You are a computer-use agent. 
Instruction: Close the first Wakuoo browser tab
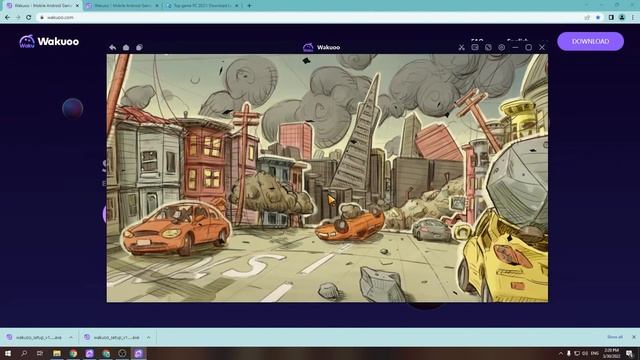click(77, 6)
